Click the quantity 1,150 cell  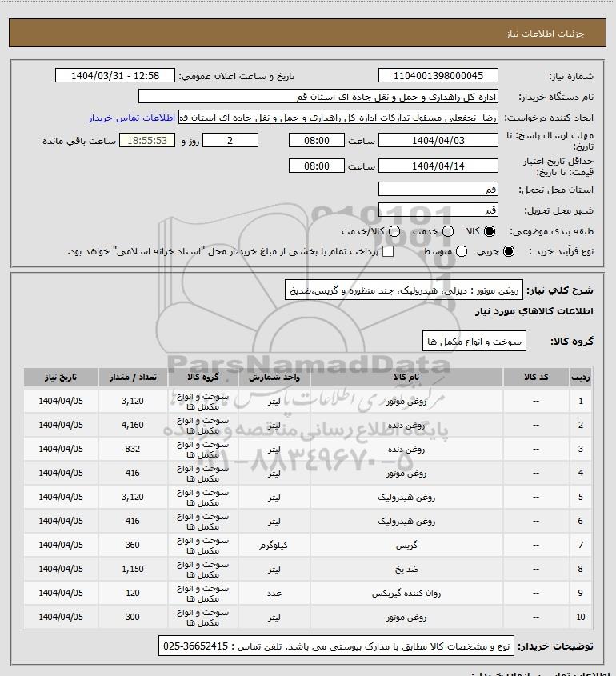[x=133, y=569]
